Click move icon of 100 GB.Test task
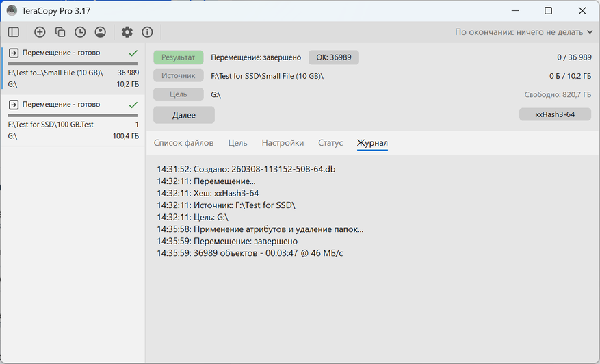The height and width of the screenshot is (364, 600). click(14, 105)
